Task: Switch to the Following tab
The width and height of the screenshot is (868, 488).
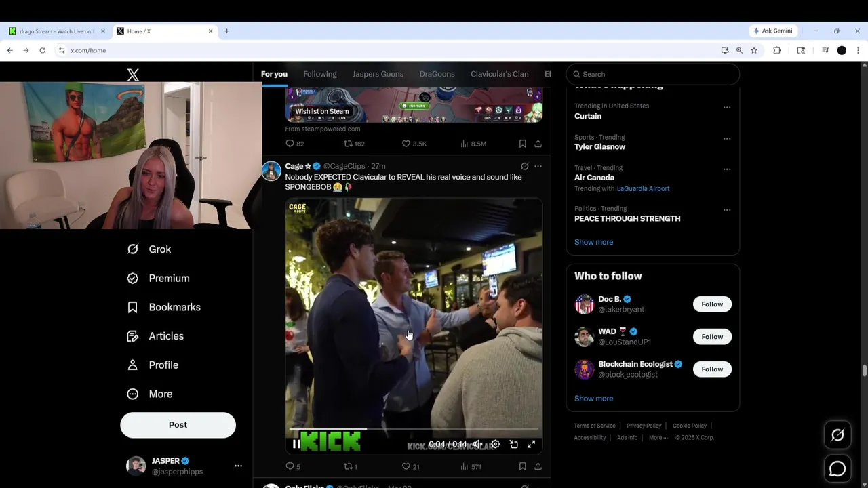Action: click(x=320, y=74)
